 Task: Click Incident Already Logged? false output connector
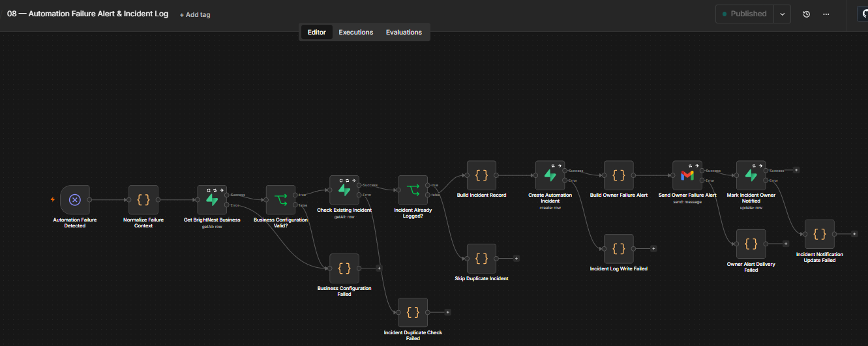pyautogui.click(x=428, y=195)
